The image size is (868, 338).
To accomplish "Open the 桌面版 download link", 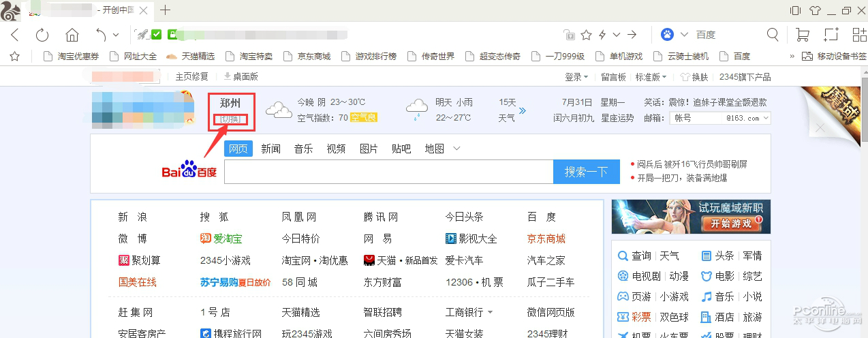I will 241,77.
